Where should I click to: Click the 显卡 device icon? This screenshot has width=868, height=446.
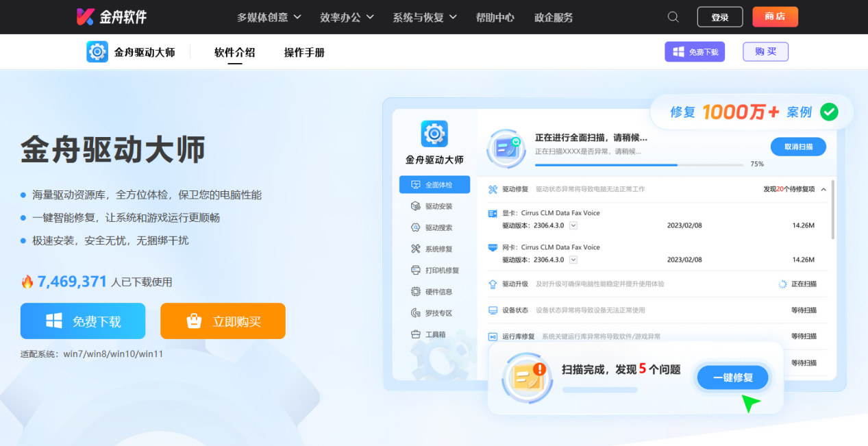[493, 213]
